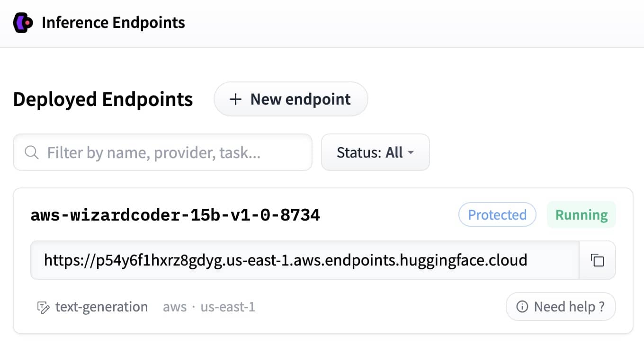Click the magnifying glass icon in the filter field
644x355 pixels.
[31, 152]
